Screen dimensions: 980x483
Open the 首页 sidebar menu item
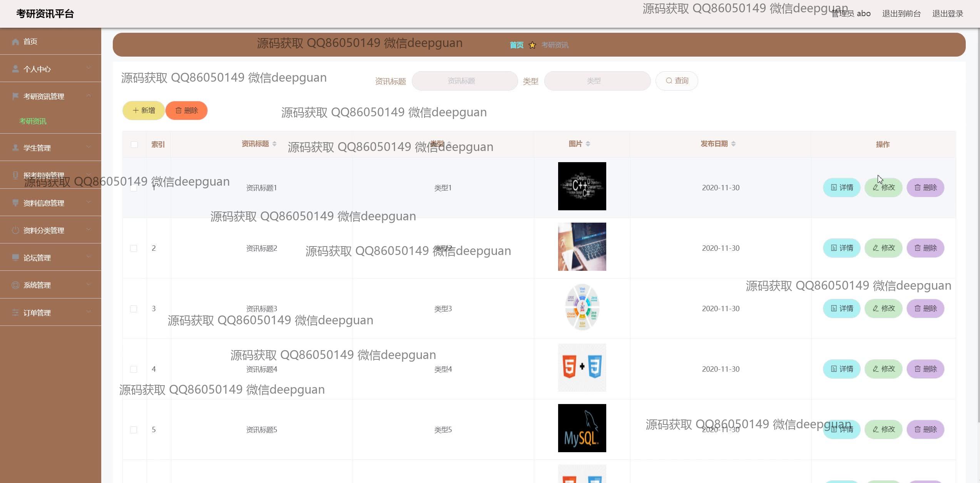pyautogui.click(x=50, y=41)
